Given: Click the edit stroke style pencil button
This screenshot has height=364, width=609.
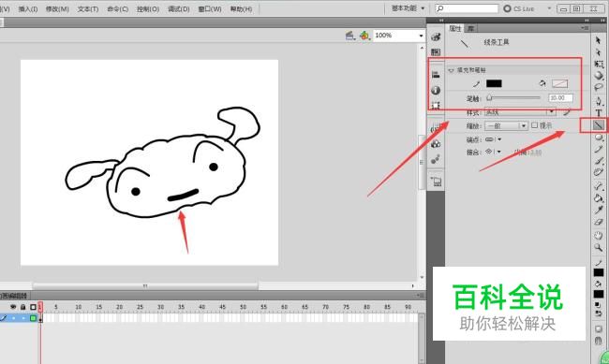Looking at the screenshot, I should [567, 111].
